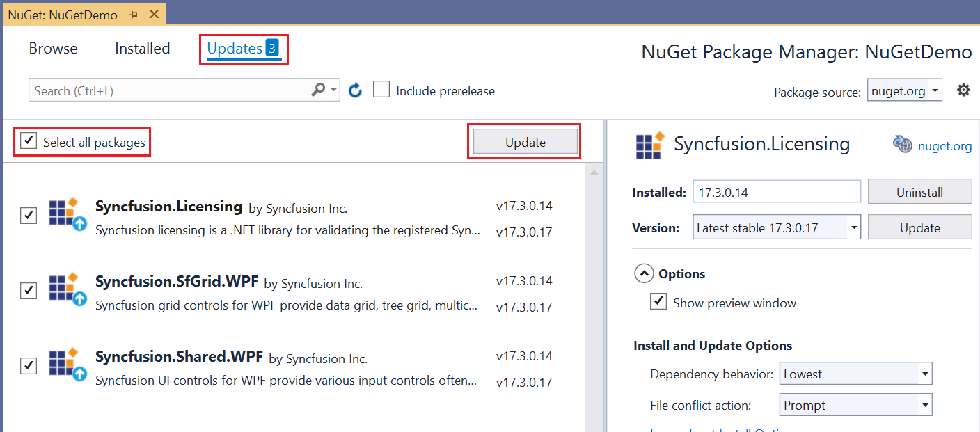Switch to the Installed tab
The height and width of the screenshot is (432, 980).
[x=142, y=49]
